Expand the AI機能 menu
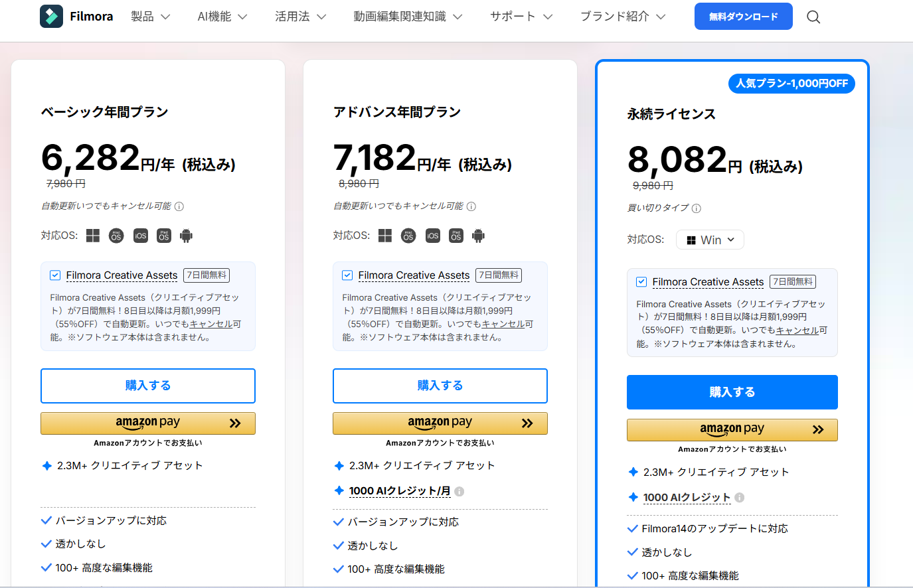913x588 pixels. tap(222, 17)
